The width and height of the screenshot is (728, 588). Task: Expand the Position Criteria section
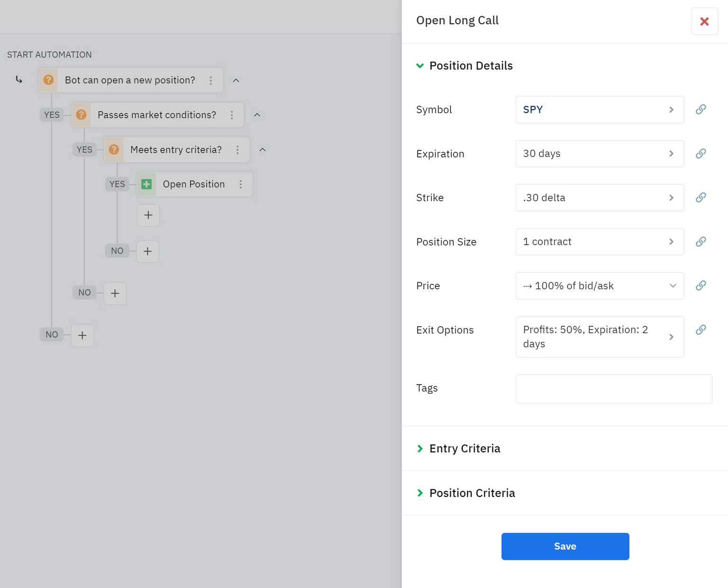click(420, 493)
